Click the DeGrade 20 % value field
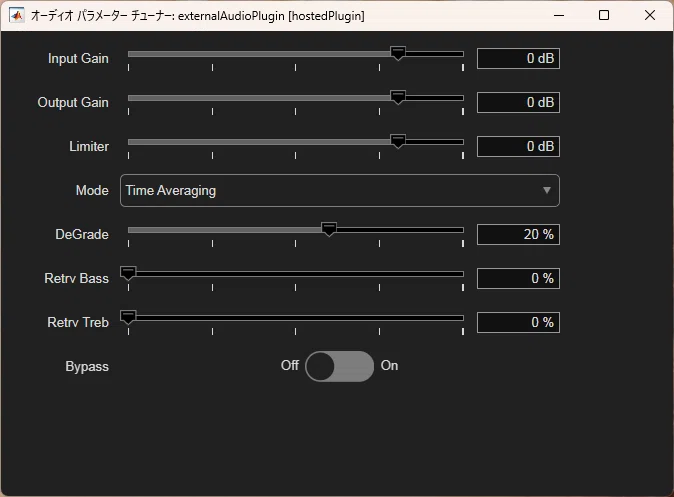The width and height of the screenshot is (674, 497). pos(518,234)
